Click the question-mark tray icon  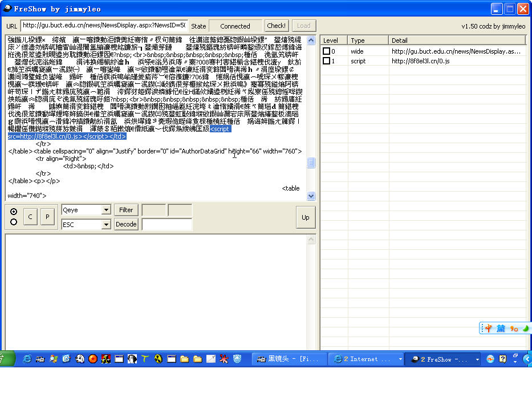[503, 359]
